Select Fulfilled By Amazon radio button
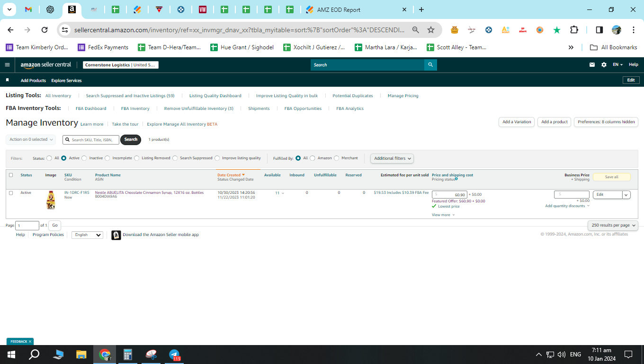 [313, 158]
